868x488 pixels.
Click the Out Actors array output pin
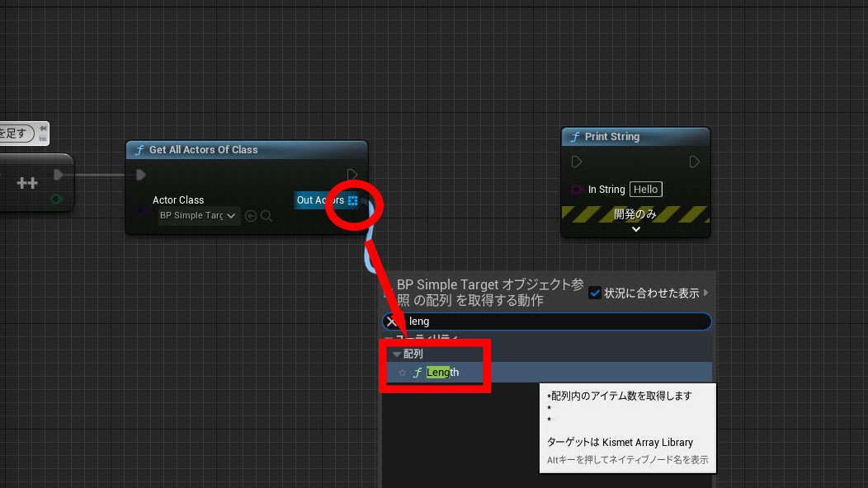click(352, 200)
